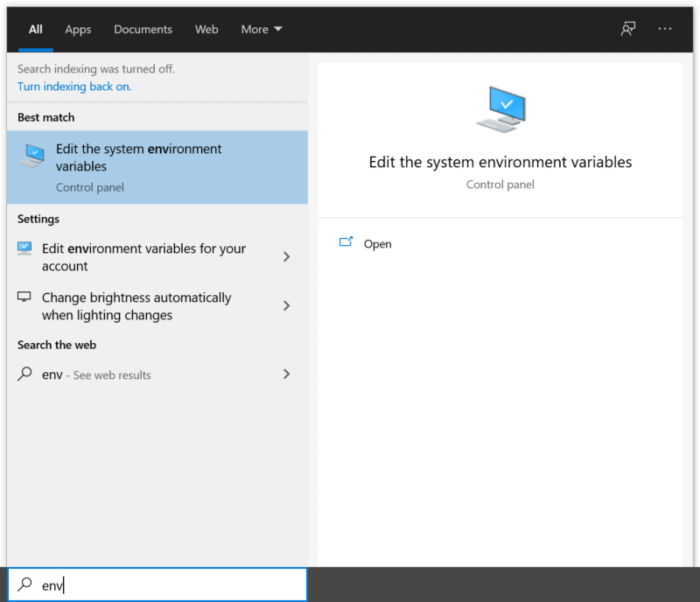700x602 pixels.
Task: Click the Search the web section header
Action: (x=57, y=345)
